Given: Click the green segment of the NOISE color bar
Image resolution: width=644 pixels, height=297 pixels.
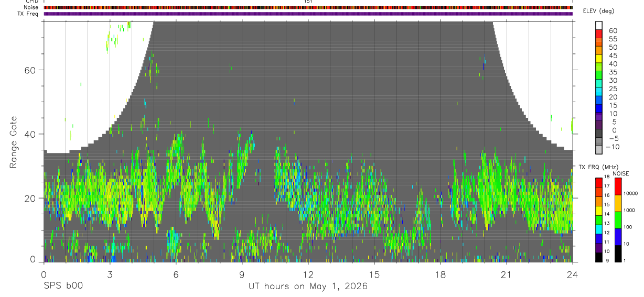Looking at the screenshot, I should click(x=618, y=220).
